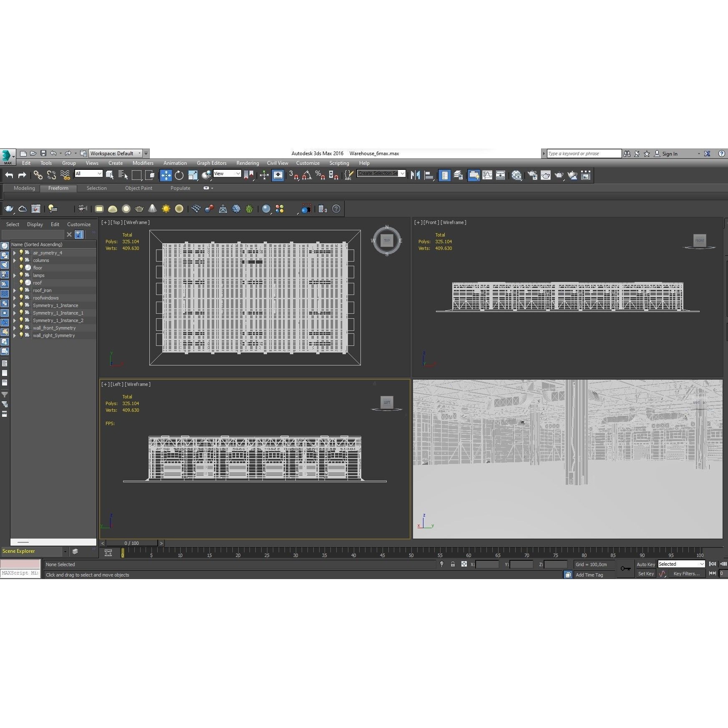Click the Undo arrow icon
Screen dimensions: 728x728
tap(9, 175)
